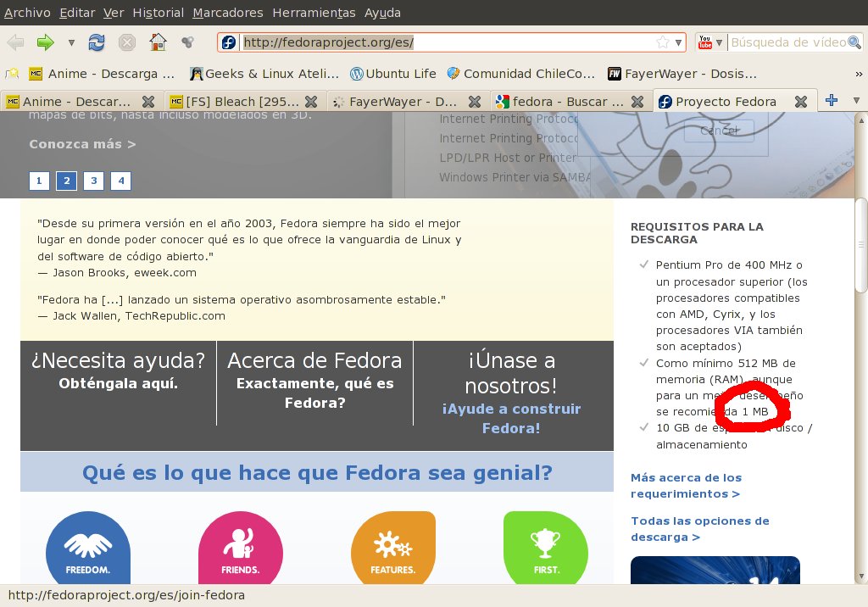This screenshot has height=607, width=868.
Task: Click the FIRST trophy circle icon
Action: pyautogui.click(x=546, y=548)
